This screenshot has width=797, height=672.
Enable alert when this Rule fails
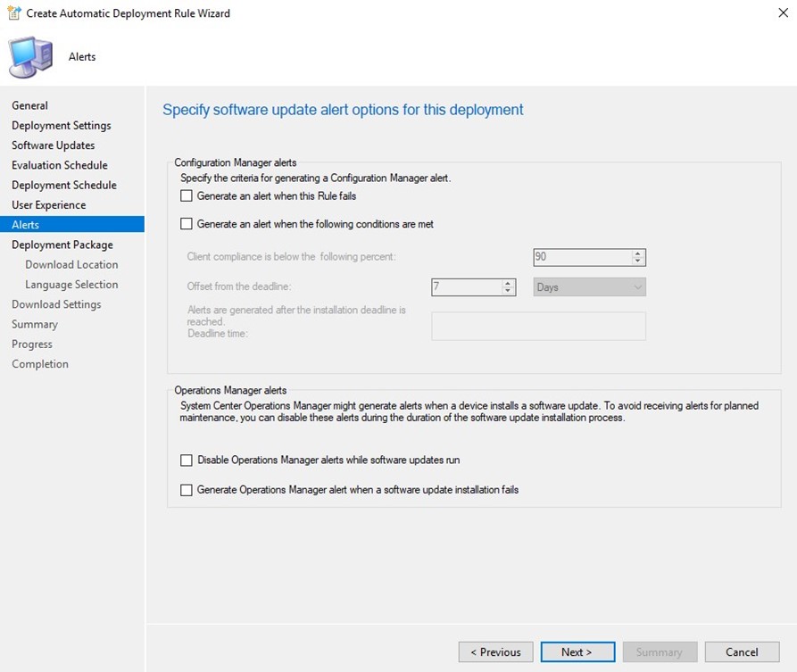coord(187,195)
